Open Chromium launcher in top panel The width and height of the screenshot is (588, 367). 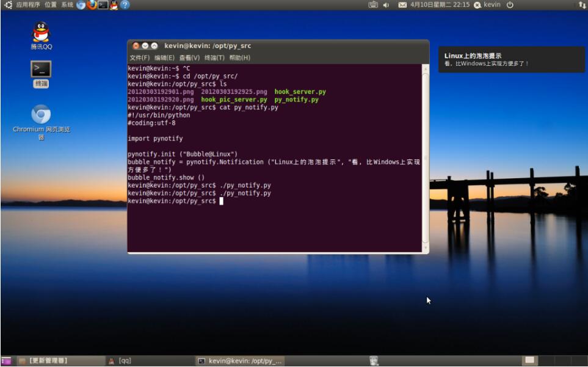coord(81,5)
